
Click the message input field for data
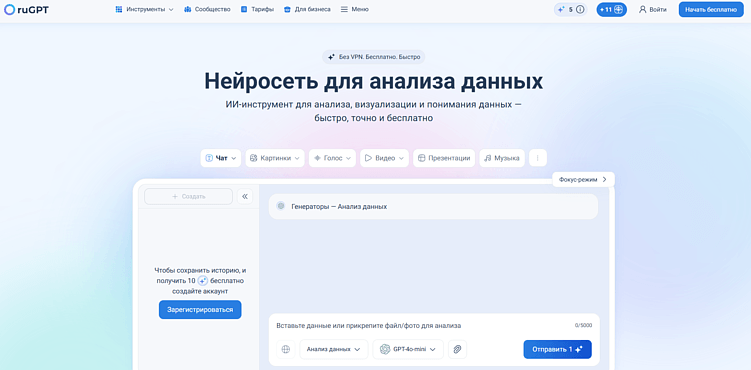pos(421,325)
